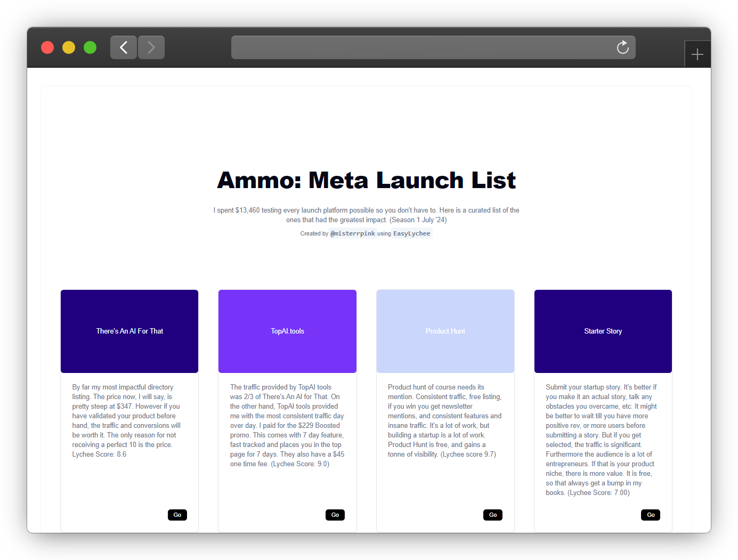This screenshot has width=738, height=560.
Task: Click the Starter Story card banner
Action: 603,331
